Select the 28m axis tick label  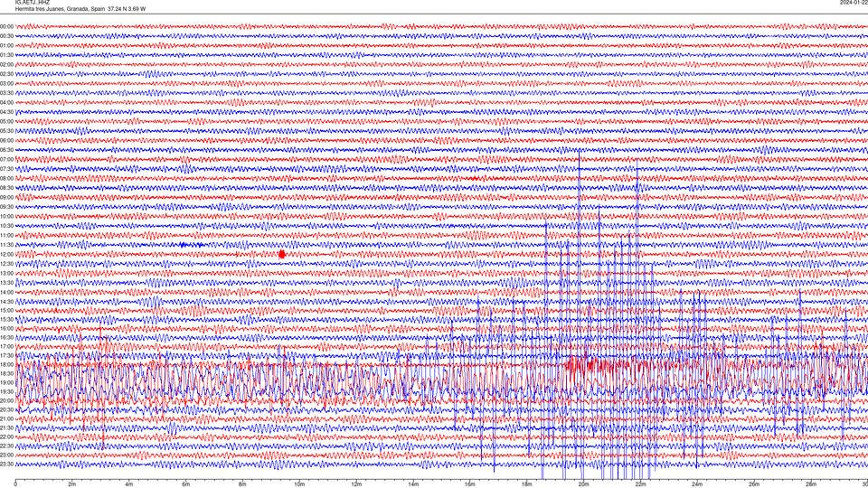[x=810, y=484]
